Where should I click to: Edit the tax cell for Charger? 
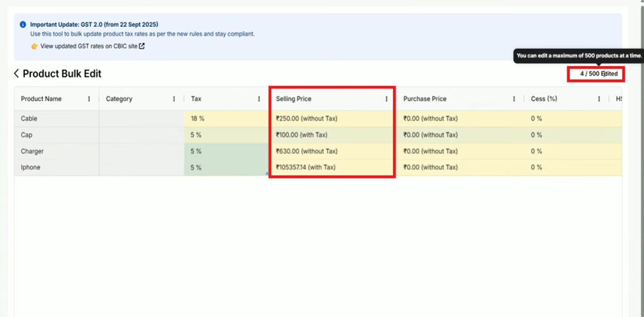(x=227, y=151)
